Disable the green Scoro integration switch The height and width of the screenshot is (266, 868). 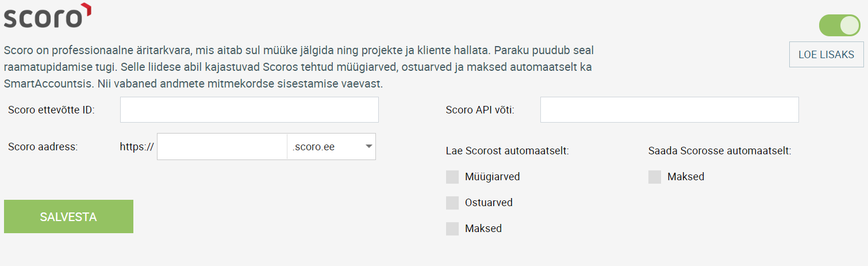point(839,26)
